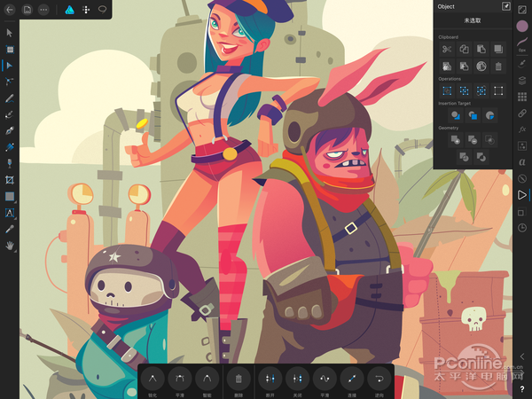Open the View hand tool
532x399 pixels.
pyautogui.click(x=10, y=246)
